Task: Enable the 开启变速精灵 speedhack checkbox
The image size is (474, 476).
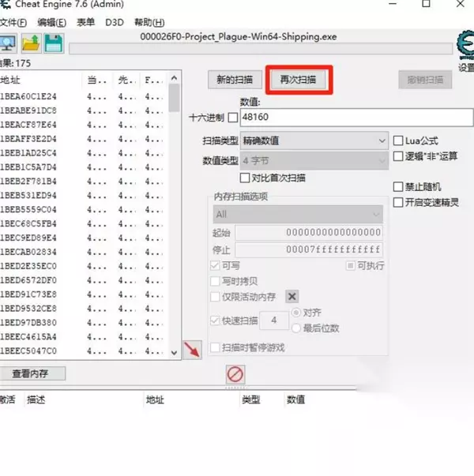Action: tap(398, 202)
